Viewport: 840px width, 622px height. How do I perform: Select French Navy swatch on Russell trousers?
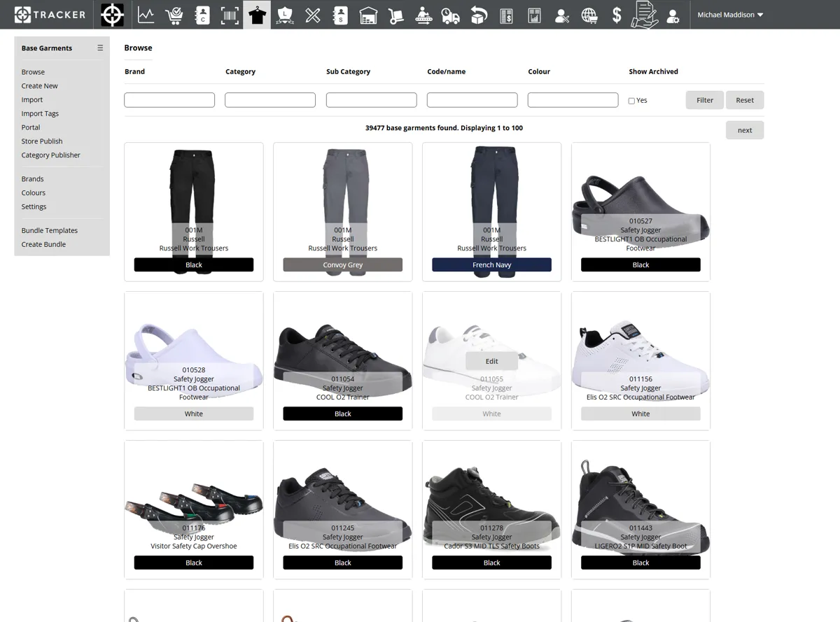492,265
